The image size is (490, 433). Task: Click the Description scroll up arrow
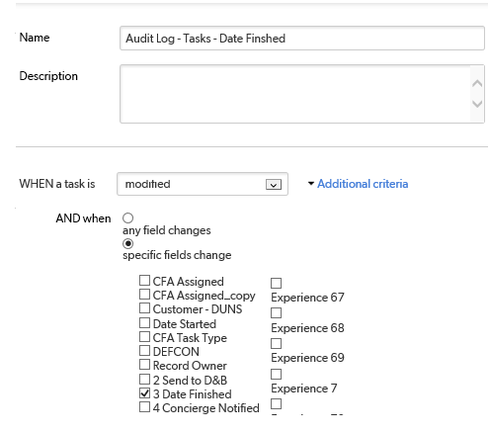click(477, 83)
